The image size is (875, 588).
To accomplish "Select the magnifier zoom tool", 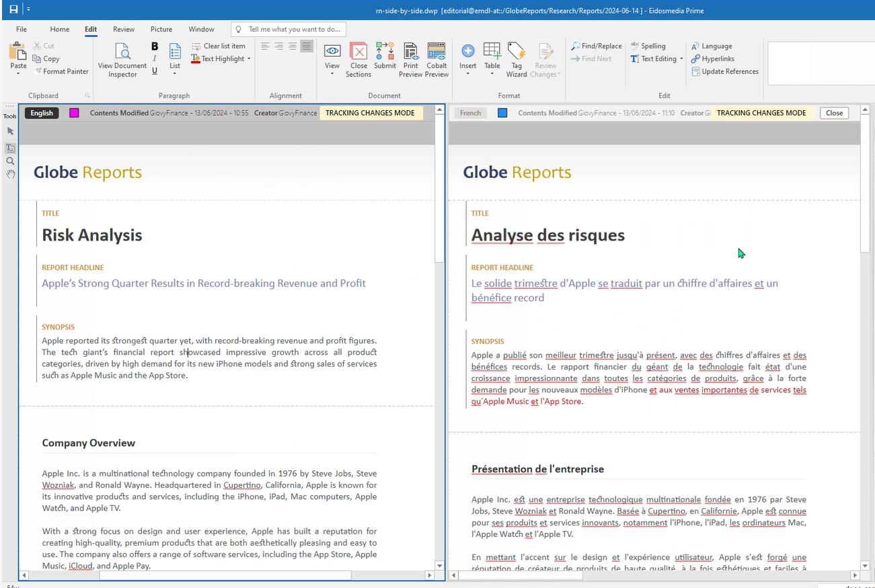I will point(10,161).
